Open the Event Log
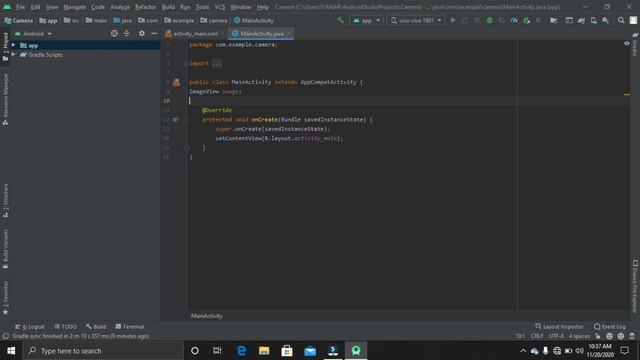This screenshot has height=360, width=640. (x=609, y=327)
